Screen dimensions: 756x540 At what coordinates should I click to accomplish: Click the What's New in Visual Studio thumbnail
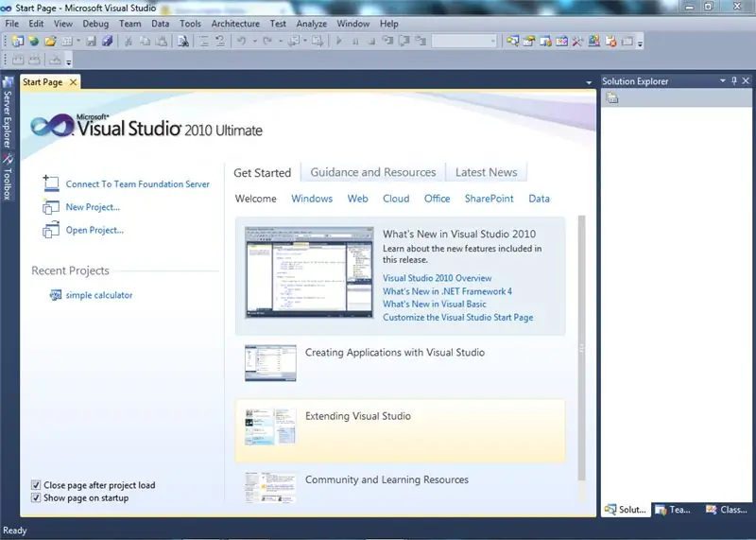pos(309,272)
